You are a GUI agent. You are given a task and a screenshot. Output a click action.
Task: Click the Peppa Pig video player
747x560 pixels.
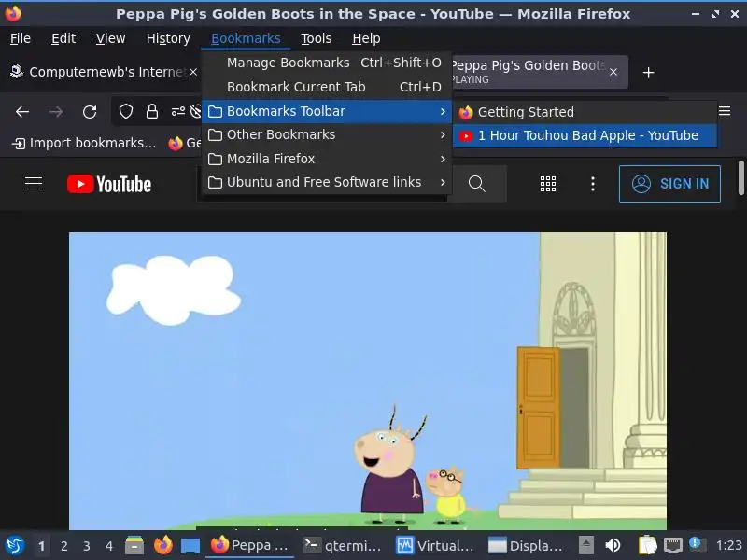coord(368,381)
